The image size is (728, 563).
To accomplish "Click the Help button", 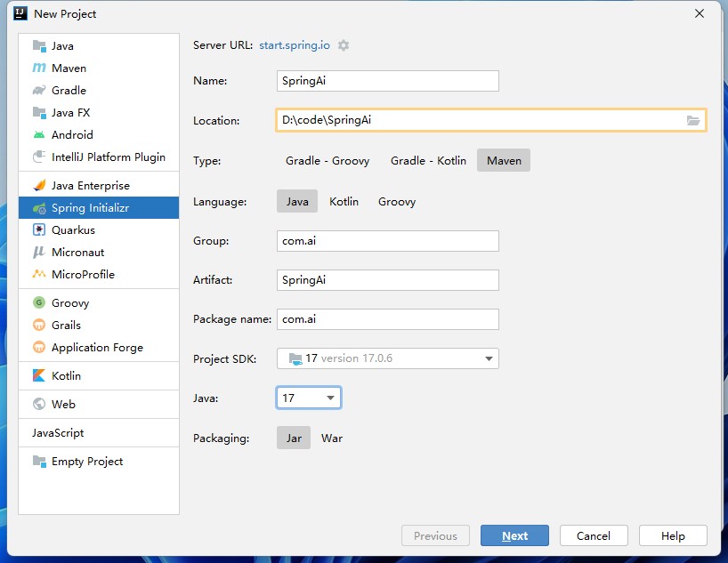I will [x=673, y=535].
